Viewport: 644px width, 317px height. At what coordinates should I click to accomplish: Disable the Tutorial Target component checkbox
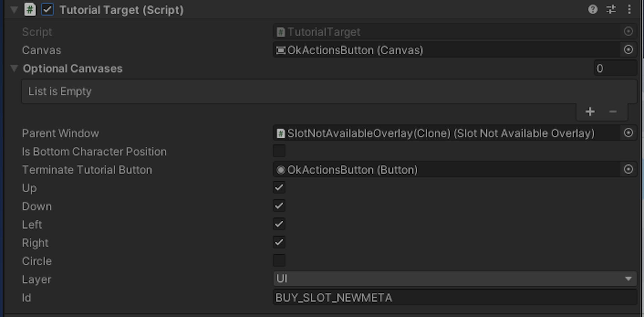point(47,10)
